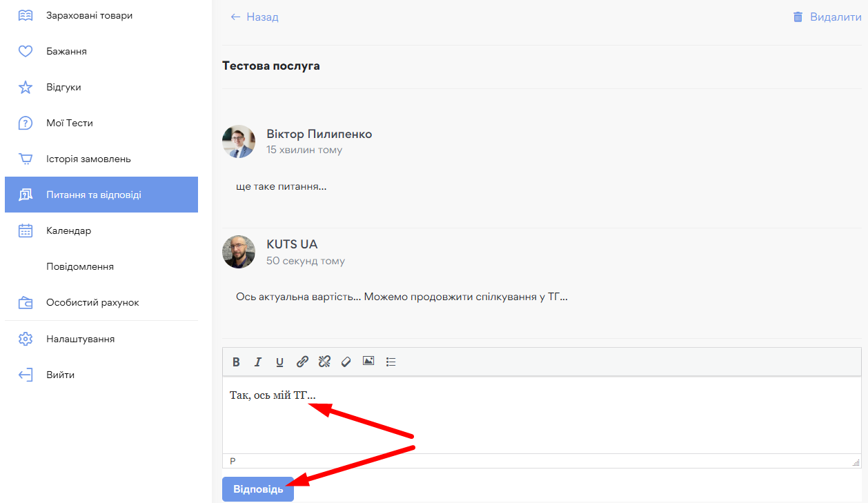Open Налаштування settings page
868x503 pixels.
80,339
